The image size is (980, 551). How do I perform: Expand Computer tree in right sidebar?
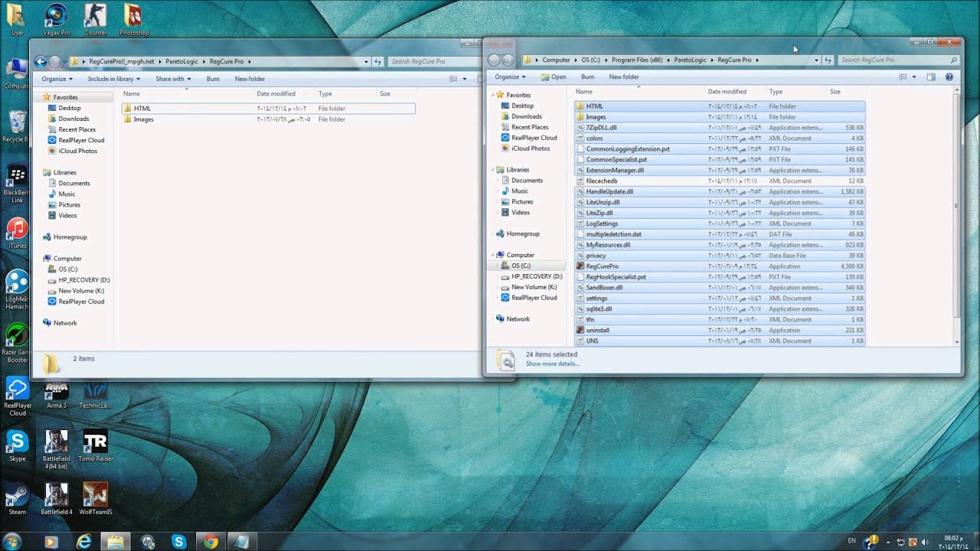click(493, 255)
